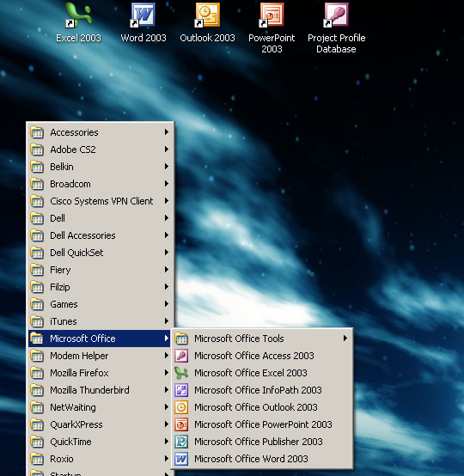Click the Accessories folder icon

[x=37, y=132]
